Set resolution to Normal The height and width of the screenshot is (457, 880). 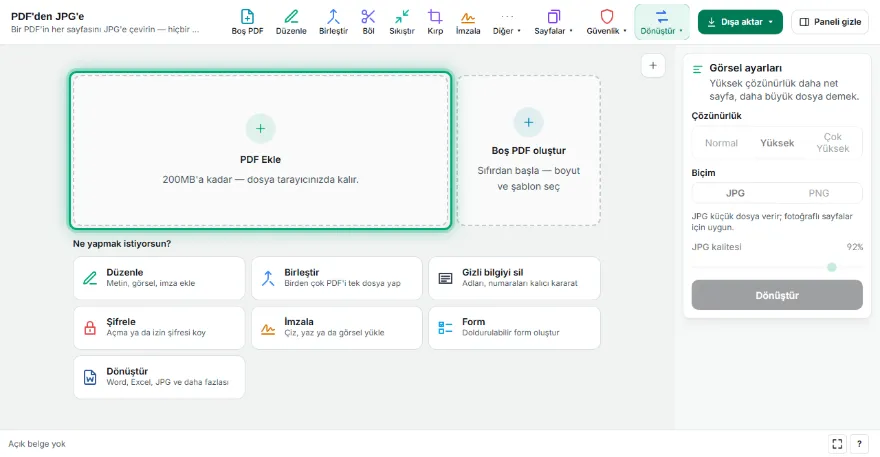(721, 143)
